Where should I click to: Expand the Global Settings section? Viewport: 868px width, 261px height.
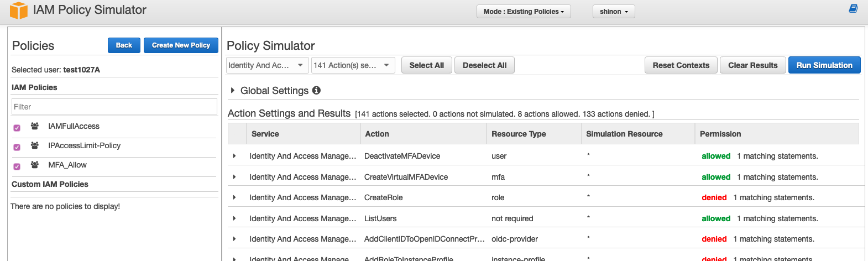coord(233,90)
